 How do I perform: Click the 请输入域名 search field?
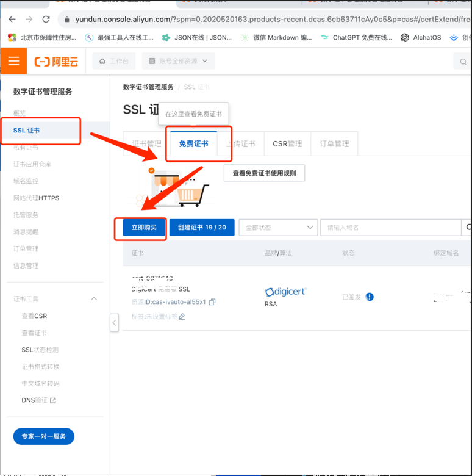[390, 228]
